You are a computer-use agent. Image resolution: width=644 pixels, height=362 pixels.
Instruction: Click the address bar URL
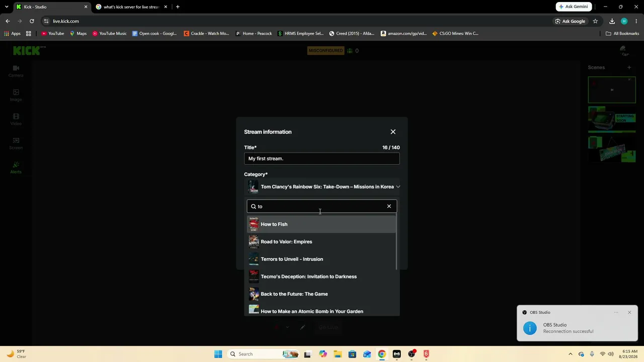pos(66,21)
